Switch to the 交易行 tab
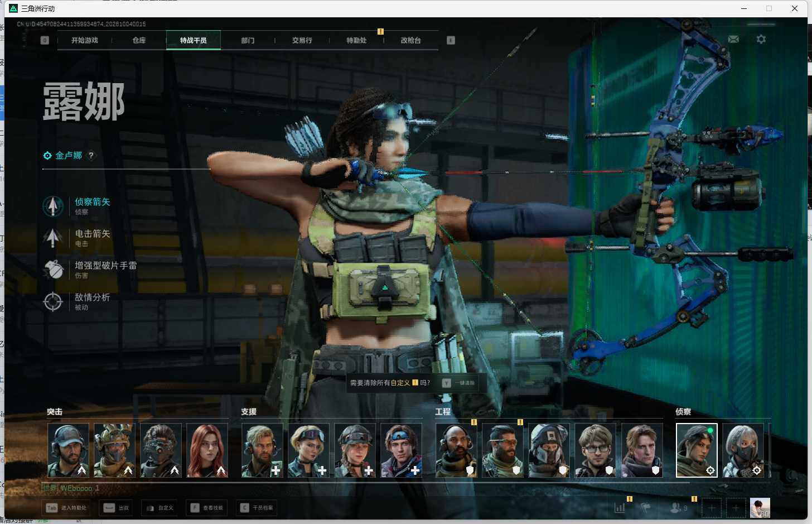 302,40
